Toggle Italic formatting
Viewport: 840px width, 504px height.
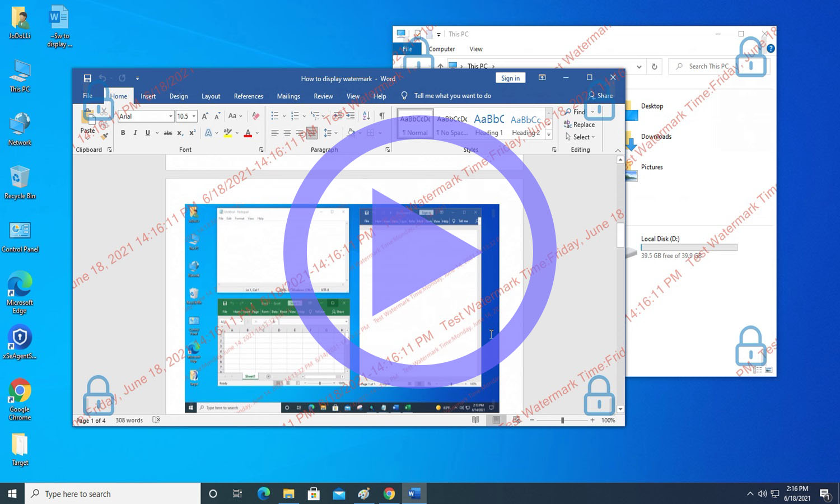coord(135,133)
